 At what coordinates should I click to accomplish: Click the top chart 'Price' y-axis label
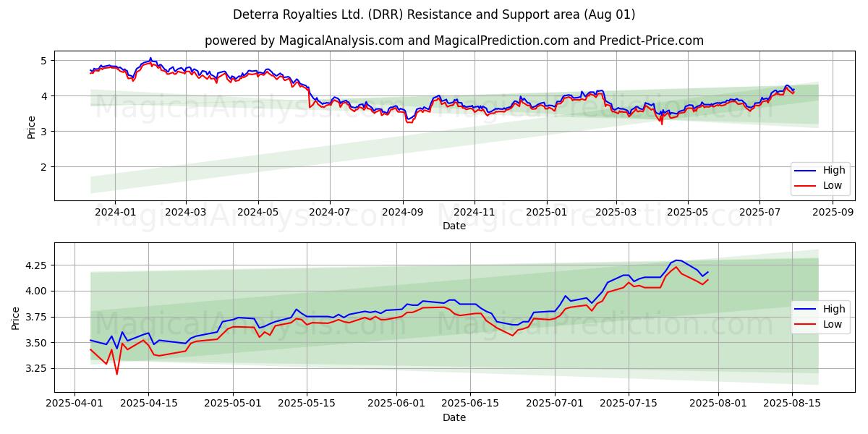click(x=31, y=126)
